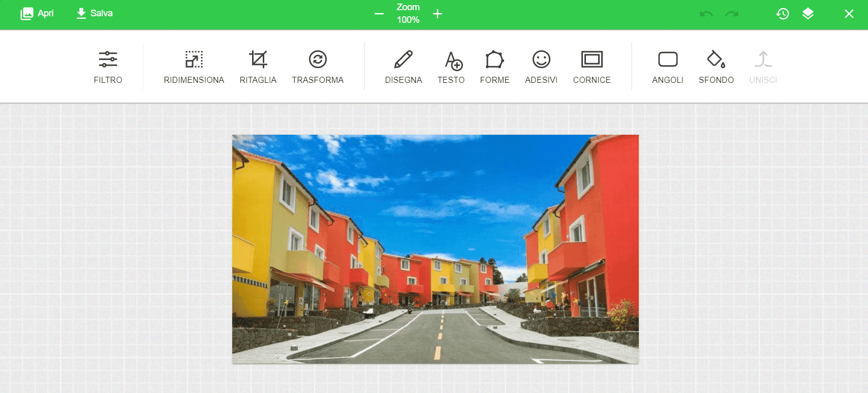Toggle the layers panel
The width and height of the screenshot is (868, 393).
pos(808,14)
